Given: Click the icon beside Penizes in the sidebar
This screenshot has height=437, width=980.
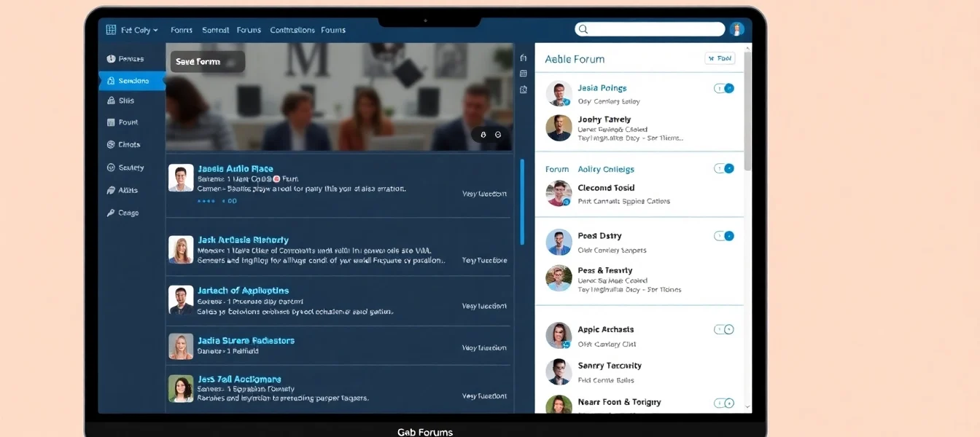Looking at the screenshot, I should tap(111, 59).
